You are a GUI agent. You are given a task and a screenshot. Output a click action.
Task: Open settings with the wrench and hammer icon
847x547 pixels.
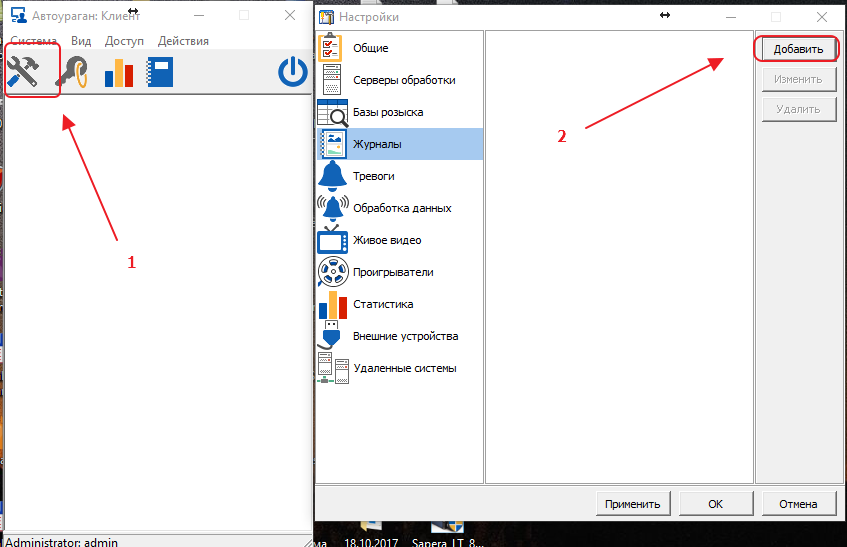(30, 72)
